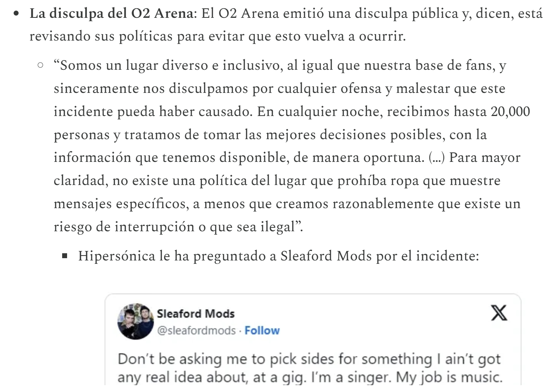
Task: Click the Sleaford Mods display name
Action: point(196,314)
